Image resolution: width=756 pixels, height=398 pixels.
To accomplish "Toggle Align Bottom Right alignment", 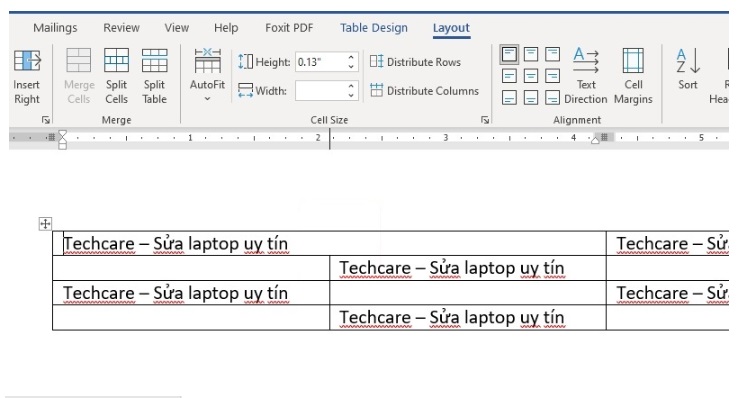I will coord(552,98).
